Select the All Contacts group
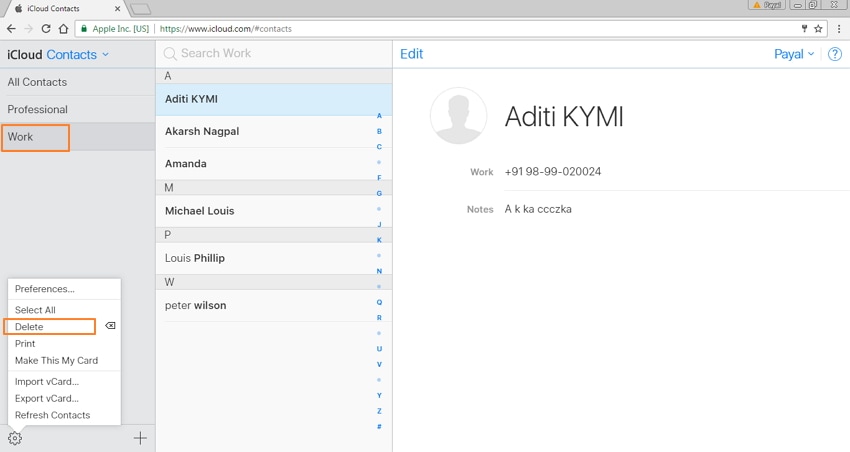 (78, 82)
